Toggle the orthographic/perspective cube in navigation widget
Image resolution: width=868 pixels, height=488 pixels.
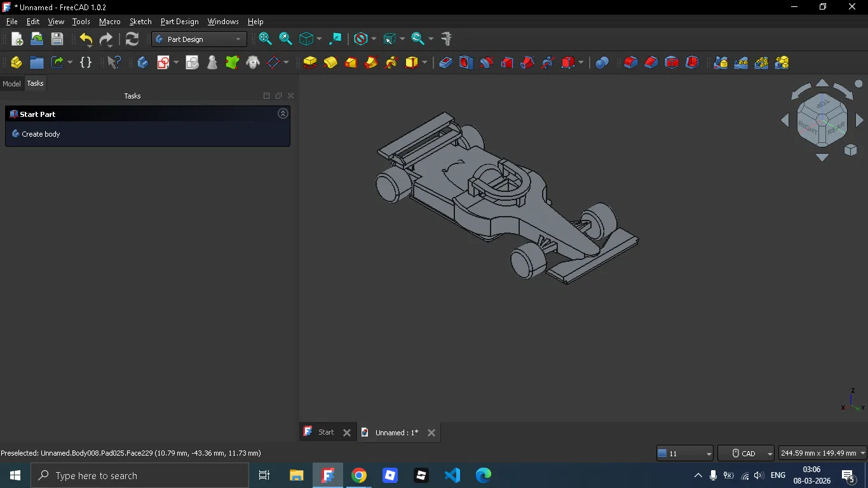click(851, 151)
